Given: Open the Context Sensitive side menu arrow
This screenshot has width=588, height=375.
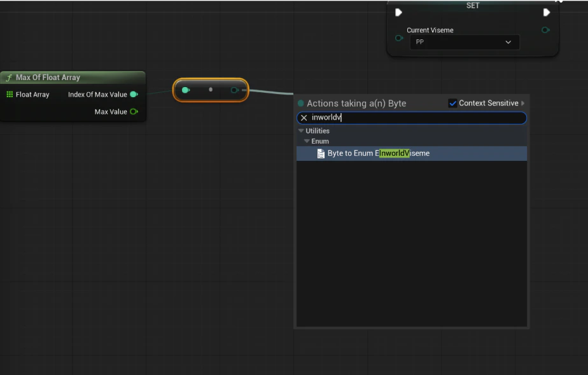Looking at the screenshot, I should tap(522, 103).
